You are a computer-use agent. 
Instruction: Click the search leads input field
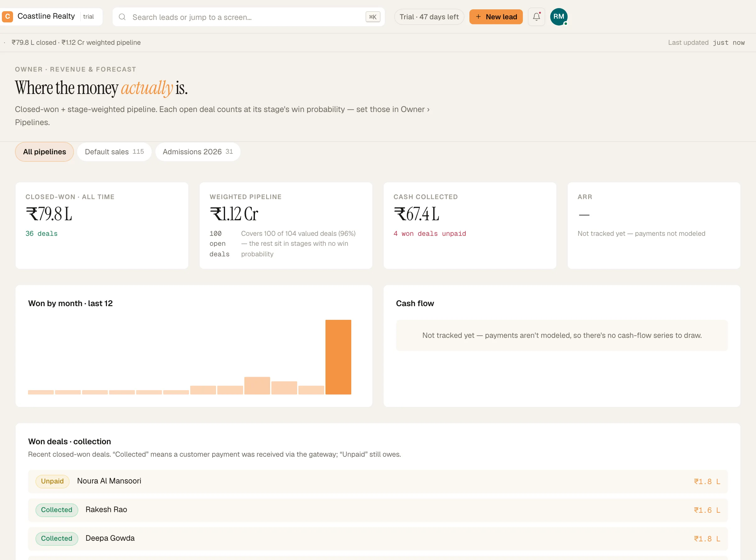[248, 17]
